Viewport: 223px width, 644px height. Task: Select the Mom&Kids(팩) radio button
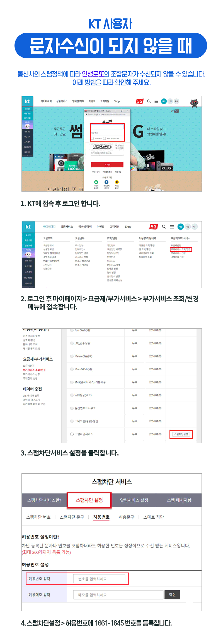(x=72, y=369)
